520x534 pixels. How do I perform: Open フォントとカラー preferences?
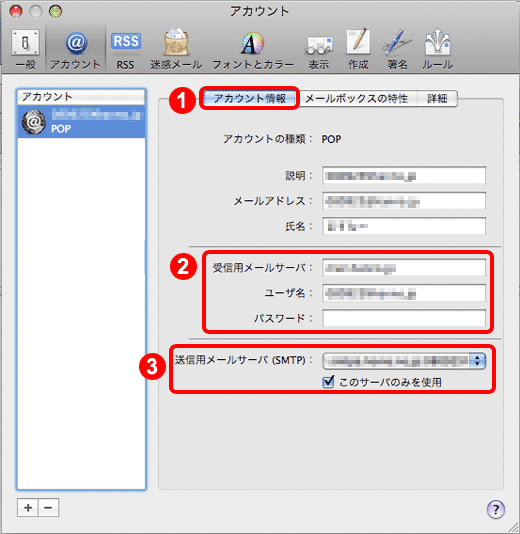pyautogui.click(x=253, y=49)
